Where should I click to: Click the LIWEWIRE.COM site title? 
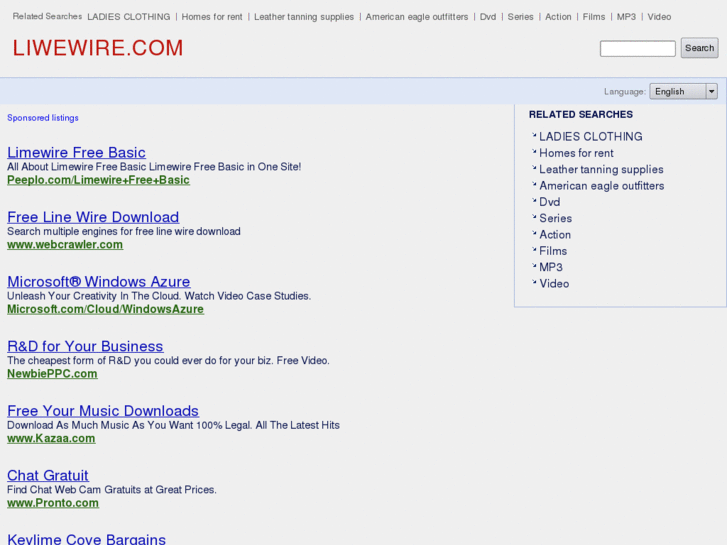click(x=98, y=48)
